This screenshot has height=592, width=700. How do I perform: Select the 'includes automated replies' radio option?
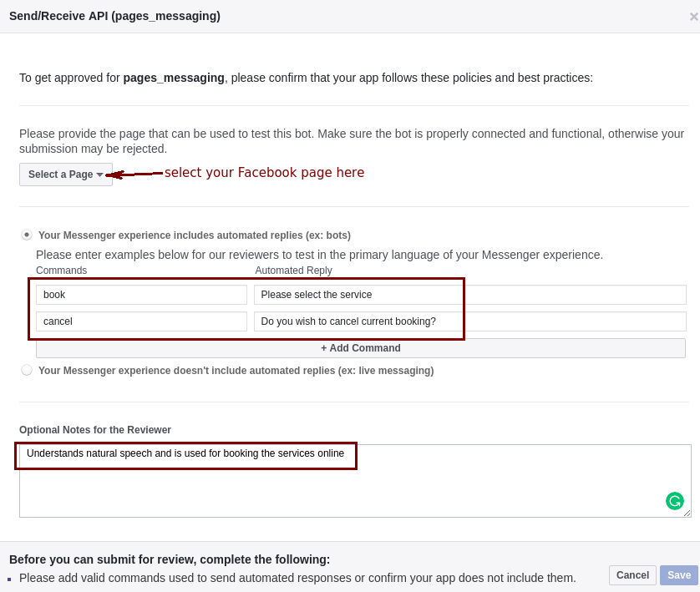[27, 235]
